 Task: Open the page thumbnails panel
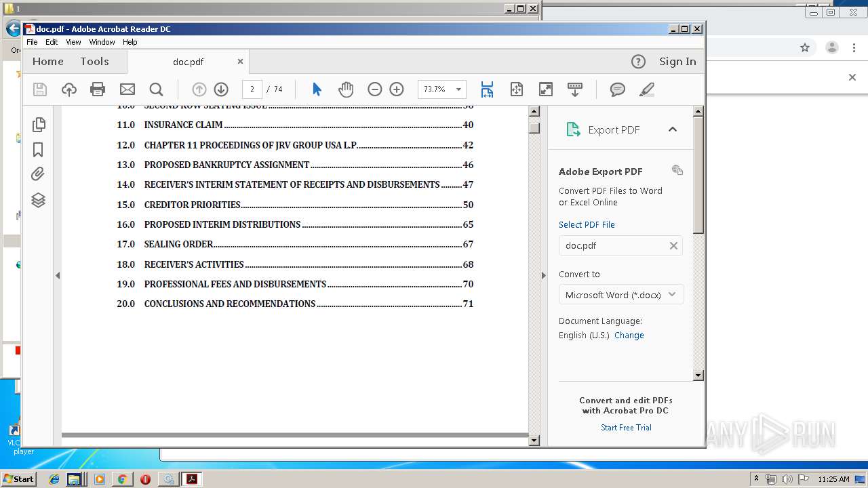point(39,125)
